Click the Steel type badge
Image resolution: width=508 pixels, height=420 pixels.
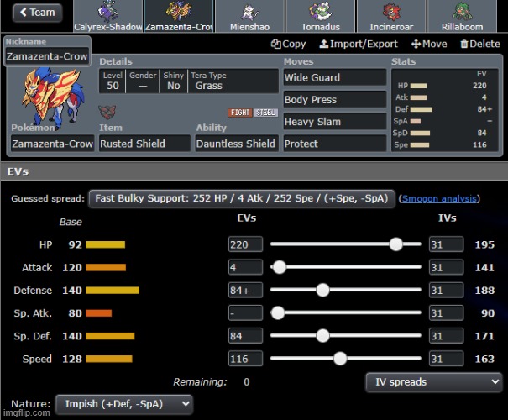pos(265,113)
